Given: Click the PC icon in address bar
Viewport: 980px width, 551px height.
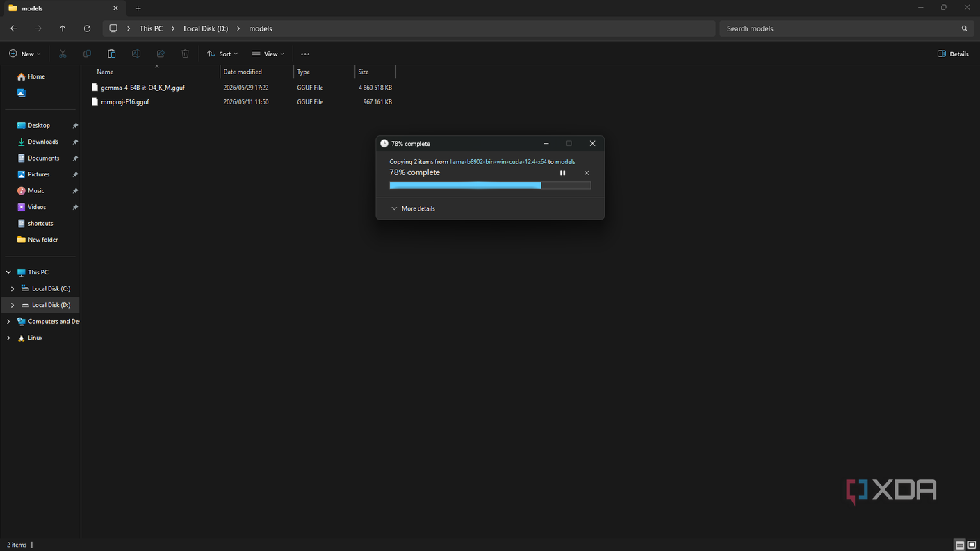Looking at the screenshot, I should pyautogui.click(x=113, y=28).
